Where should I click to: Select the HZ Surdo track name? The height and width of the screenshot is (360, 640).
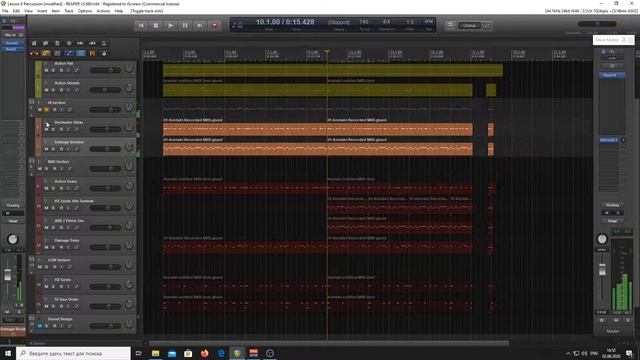click(63, 280)
